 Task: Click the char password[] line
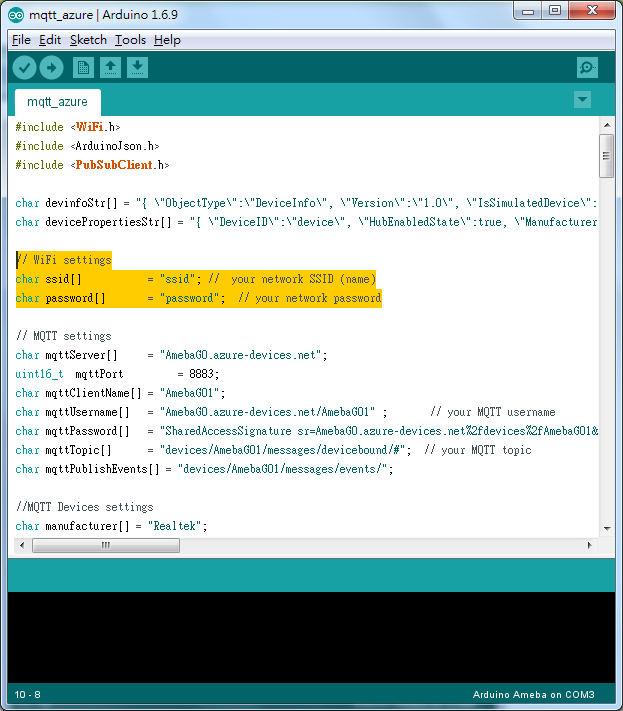click(x=199, y=298)
